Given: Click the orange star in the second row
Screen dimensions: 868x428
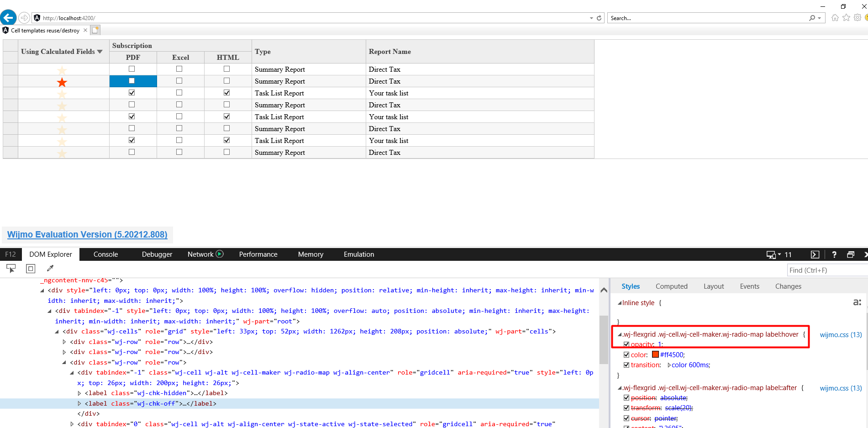Looking at the screenshot, I should (x=62, y=82).
